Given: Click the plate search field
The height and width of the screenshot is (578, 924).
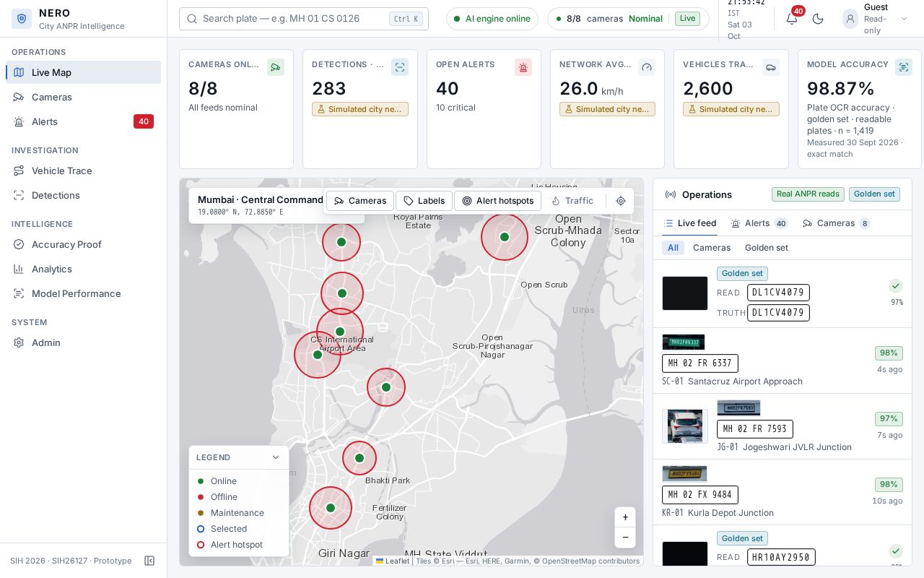Looking at the screenshot, I should (304, 19).
